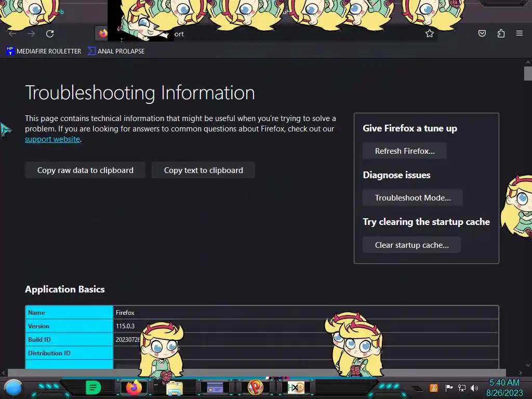The height and width of the screenshot is (399, 532).
Task: Click the Give Firefox a tune up heading
Action: 410,128
